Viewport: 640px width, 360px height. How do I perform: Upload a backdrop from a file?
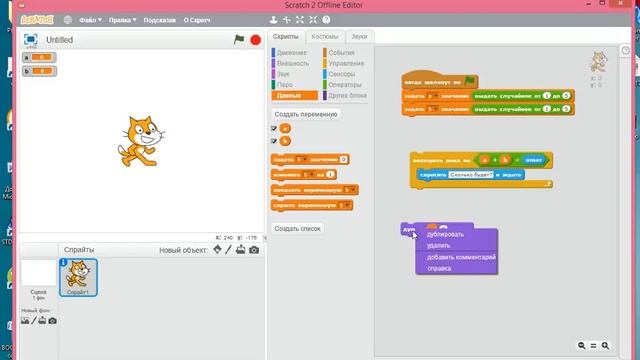42,321
